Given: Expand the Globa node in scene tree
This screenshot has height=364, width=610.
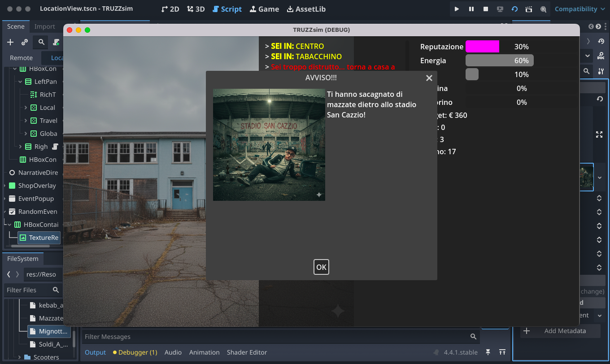Looking at the screenshot, I should pos(26,134).
